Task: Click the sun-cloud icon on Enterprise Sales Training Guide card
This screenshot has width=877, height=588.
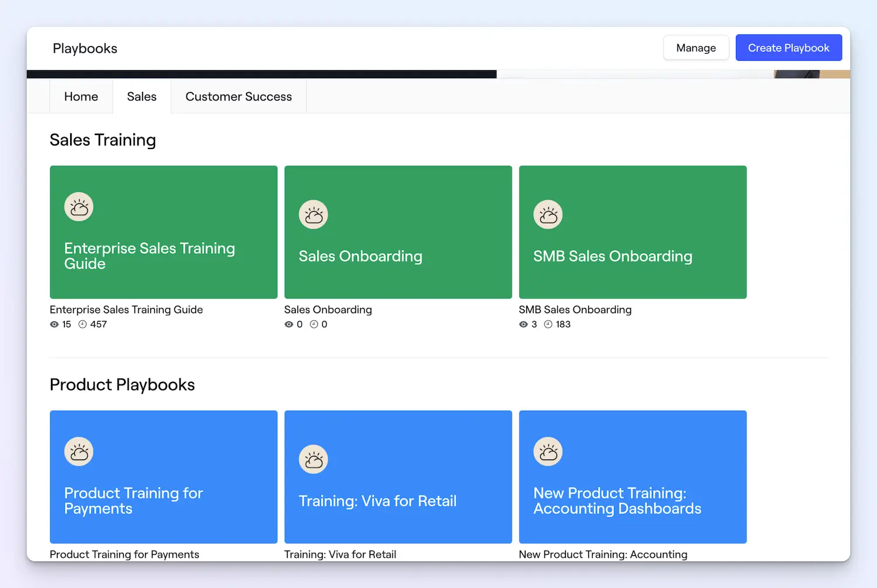Action: click(79, 207)
